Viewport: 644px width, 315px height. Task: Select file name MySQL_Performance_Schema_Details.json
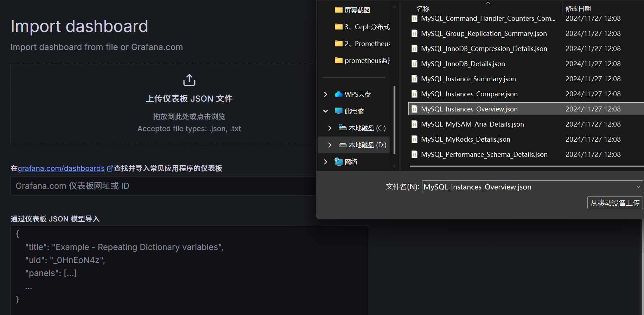tap(484, 155)
